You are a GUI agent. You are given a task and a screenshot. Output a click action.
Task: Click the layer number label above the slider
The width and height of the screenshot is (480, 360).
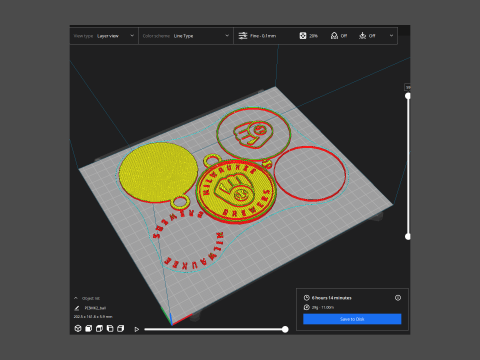click(407, 87)
